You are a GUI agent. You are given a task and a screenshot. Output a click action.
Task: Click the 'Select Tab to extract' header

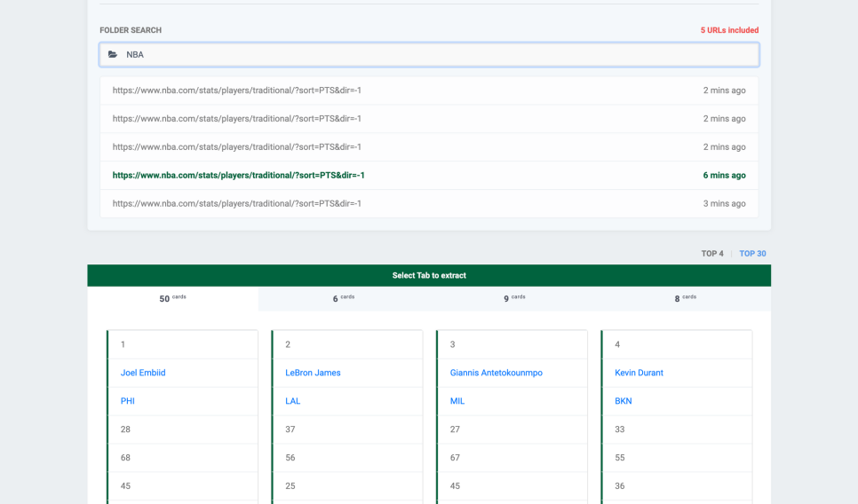click(x=429, y=275)
